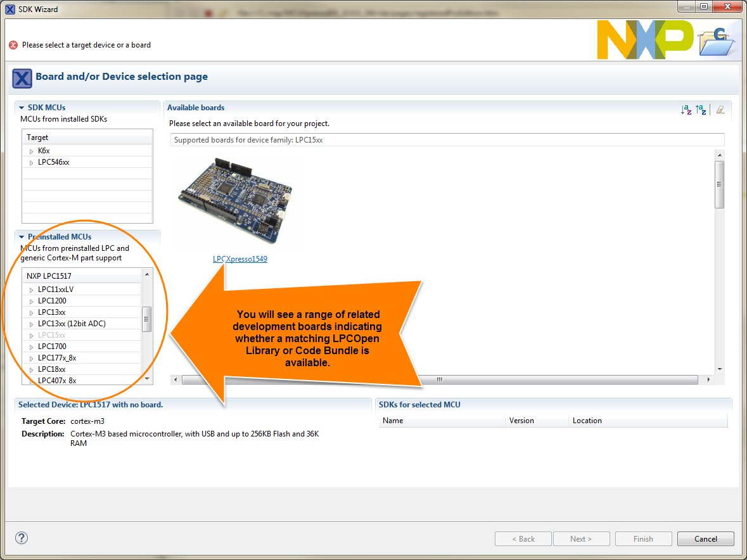
Task: Sort boards A to Z descending arrow icon
Action: tap(686, 110)
